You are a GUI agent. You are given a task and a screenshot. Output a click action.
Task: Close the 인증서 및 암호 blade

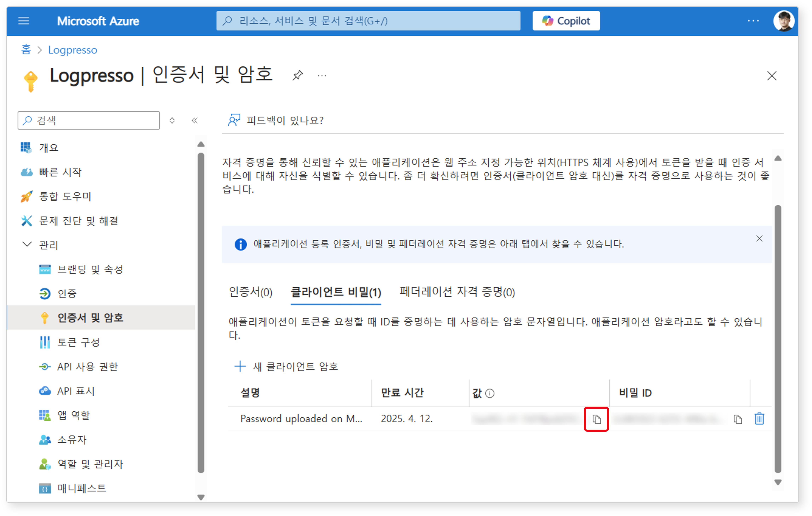(x=771, y=76)
